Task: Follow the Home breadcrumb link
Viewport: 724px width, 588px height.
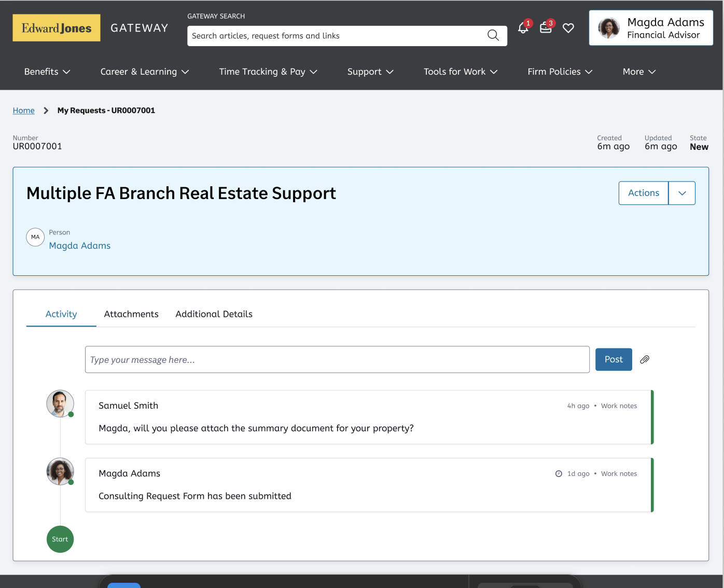Action: (x=24, y=110)
